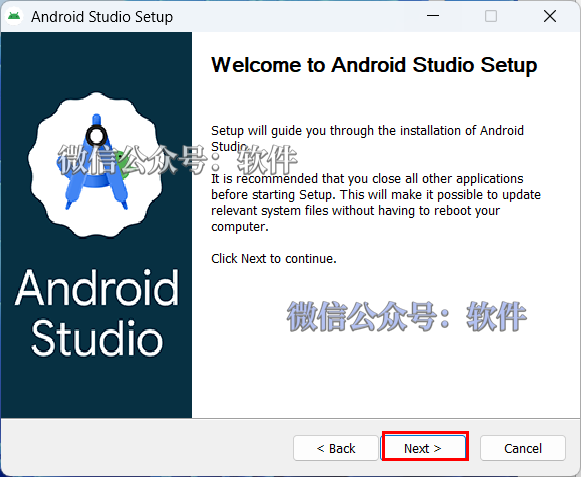
Task: Go back with the Back button
Action: tap(336, 448)
